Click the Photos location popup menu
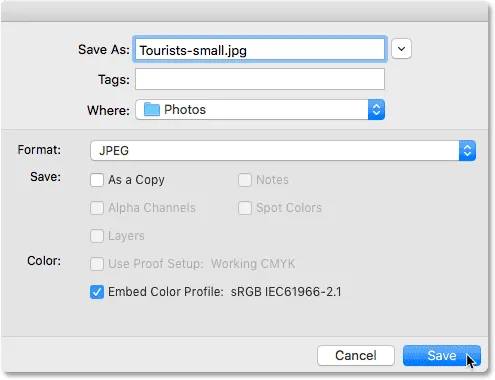The width and height of the screenshot is (495, 380). [x=260, y=110]
